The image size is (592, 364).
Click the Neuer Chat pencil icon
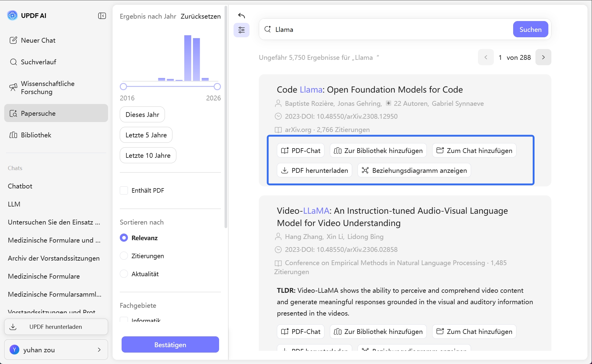click(x=13, y=40)
